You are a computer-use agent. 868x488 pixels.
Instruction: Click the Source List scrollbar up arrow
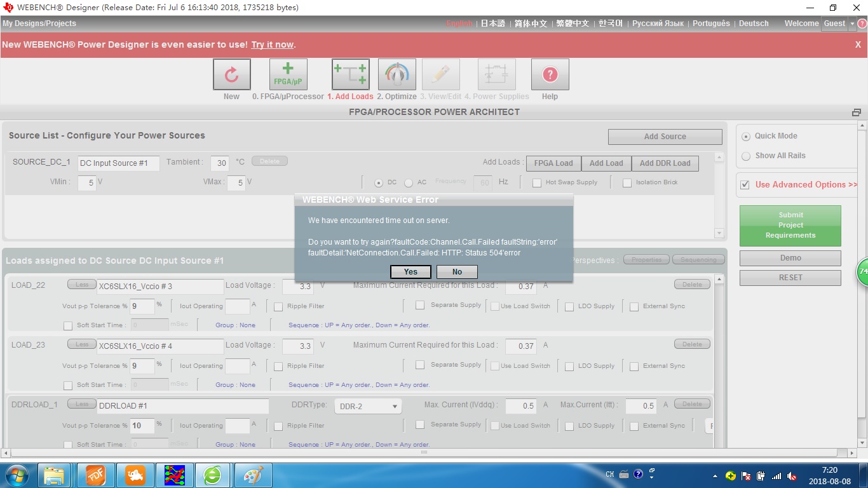click(x=719, y=158)
